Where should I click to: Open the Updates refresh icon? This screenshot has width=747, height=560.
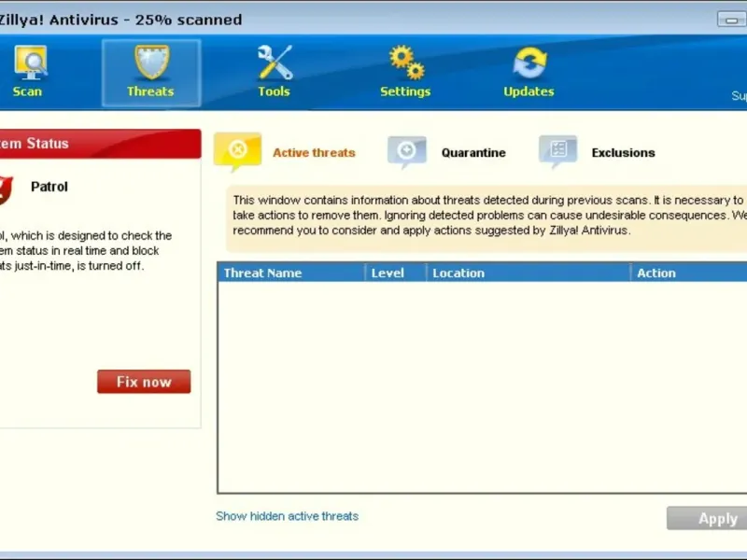click(x=529, y=63)
